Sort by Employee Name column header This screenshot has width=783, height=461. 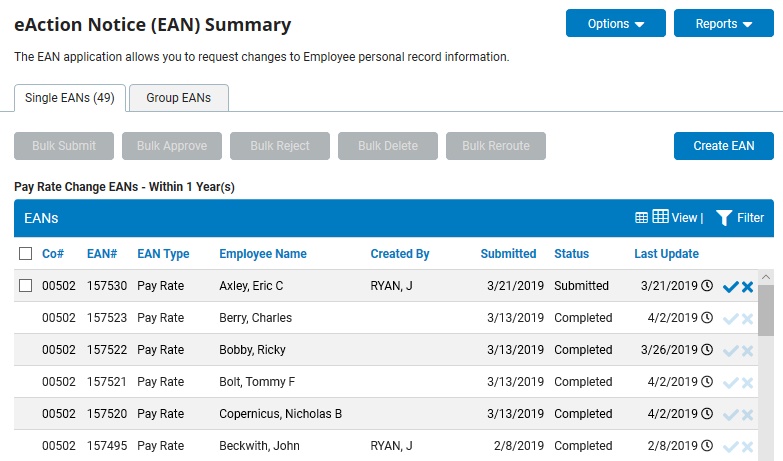263,254
